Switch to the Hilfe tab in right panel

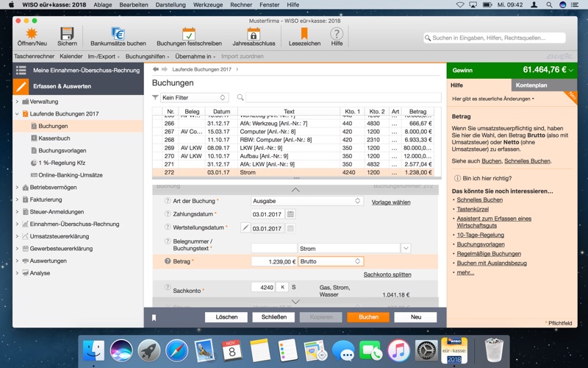click(x=479, y=85)
